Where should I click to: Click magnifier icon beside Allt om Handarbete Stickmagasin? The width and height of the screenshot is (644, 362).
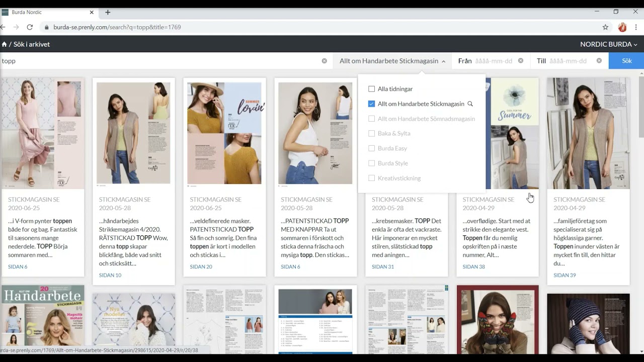[470, 104]
